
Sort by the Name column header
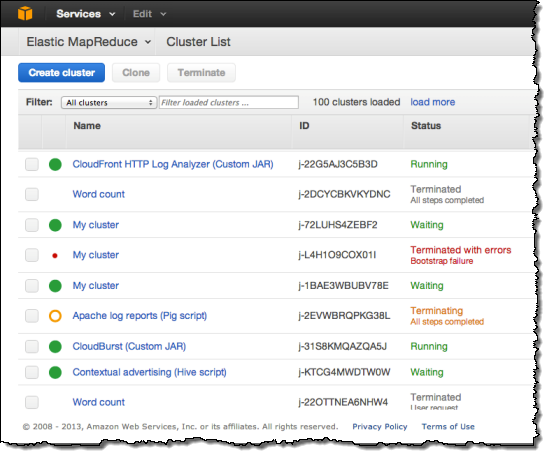click(x=87, y=126)
